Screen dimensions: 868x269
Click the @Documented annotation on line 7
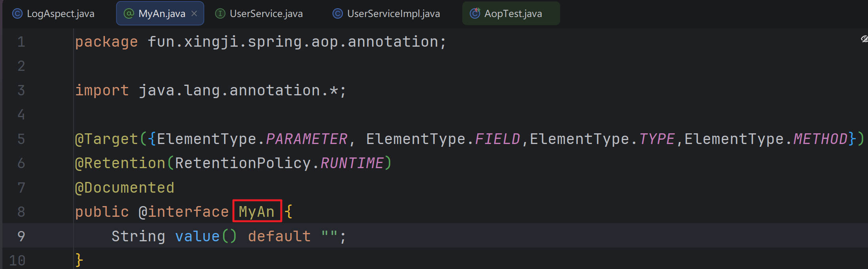point(125,188)
